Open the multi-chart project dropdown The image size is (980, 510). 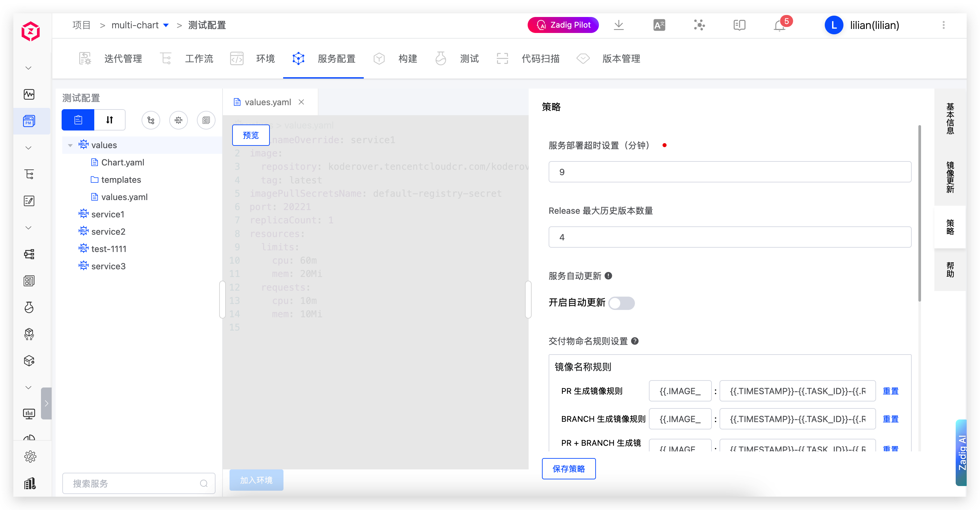[x=166, y=25]
